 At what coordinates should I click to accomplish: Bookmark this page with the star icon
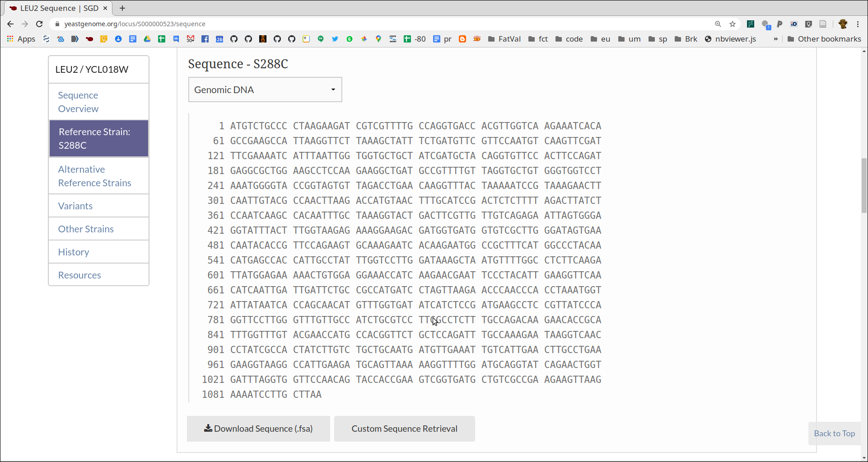[733, 24]
